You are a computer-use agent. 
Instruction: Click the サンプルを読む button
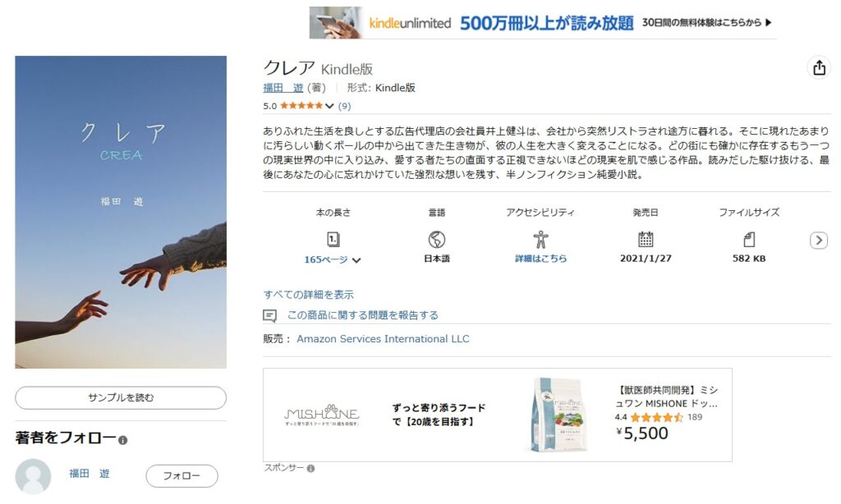121,398
